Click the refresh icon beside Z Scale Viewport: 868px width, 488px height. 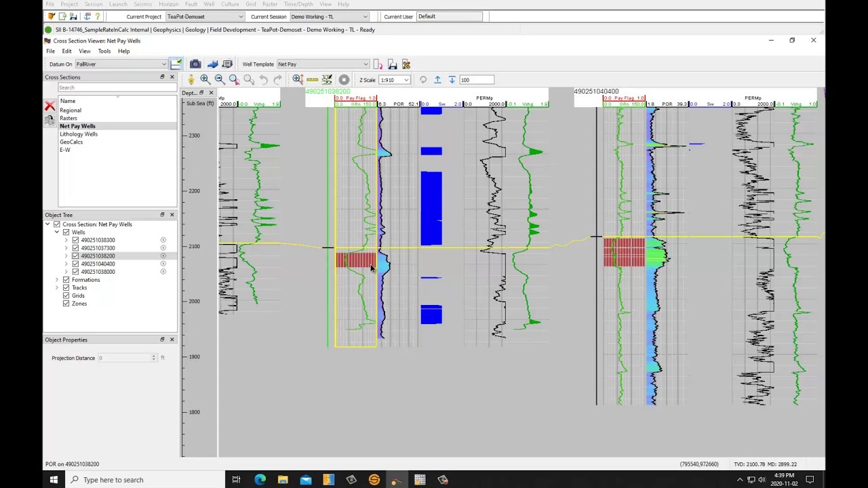[x=423, y=80]
